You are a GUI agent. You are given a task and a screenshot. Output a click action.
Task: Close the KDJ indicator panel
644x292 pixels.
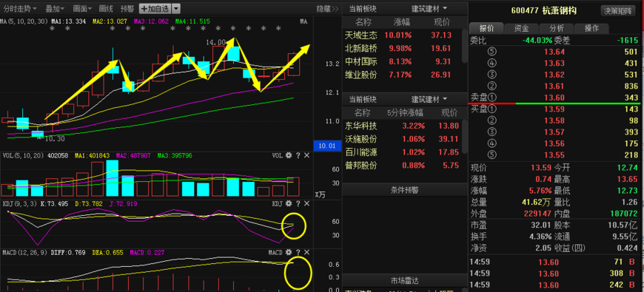(306, 204)
